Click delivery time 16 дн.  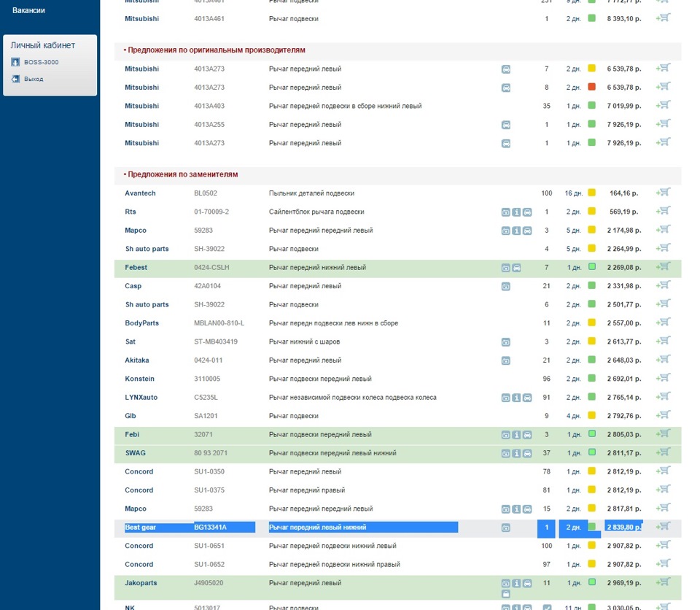coord(574,193)
